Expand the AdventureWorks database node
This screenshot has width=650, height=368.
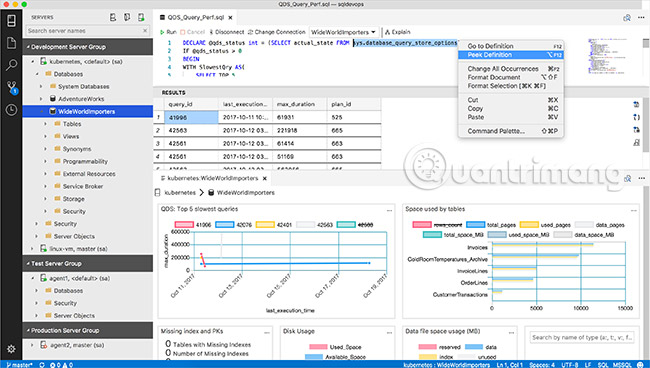point(41,99)
